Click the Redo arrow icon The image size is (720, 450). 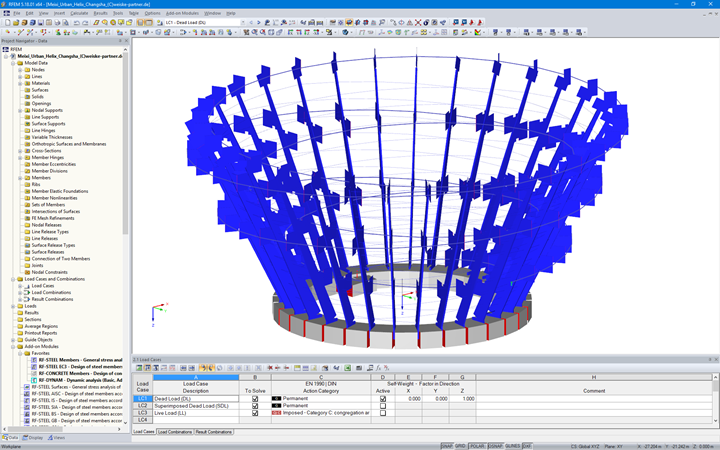85,22
